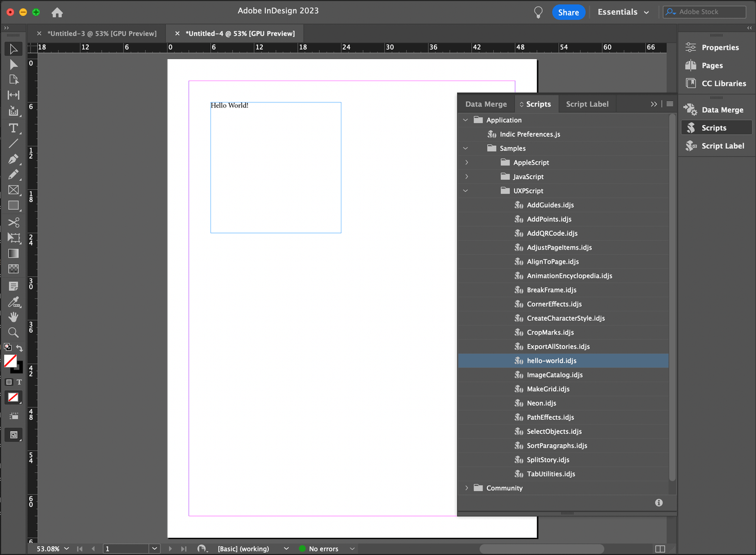This screenshot has width=756, height=555.
Task: Open the Scripts panel flyout menu
Action: coord(670,104)
